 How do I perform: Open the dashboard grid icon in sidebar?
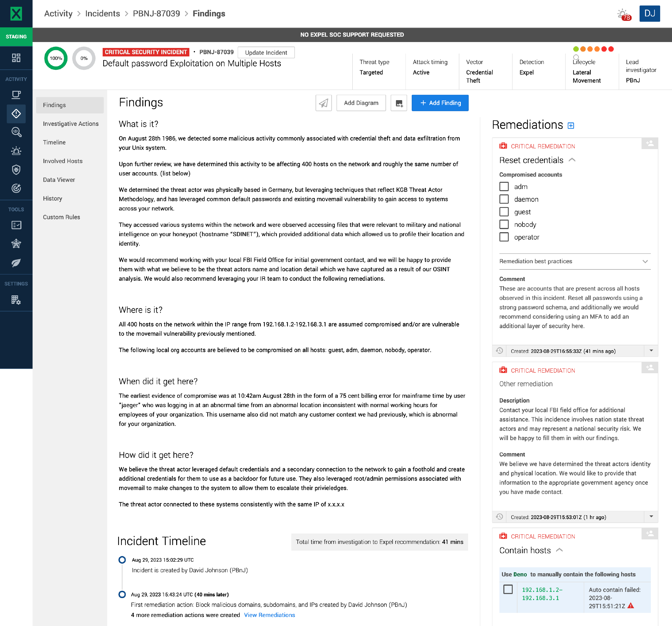(16, 58)
